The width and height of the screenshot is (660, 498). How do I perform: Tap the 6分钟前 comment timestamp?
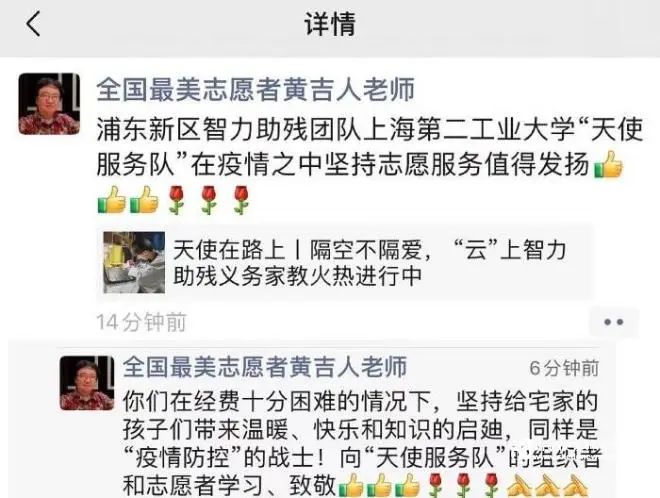point(564,368)
